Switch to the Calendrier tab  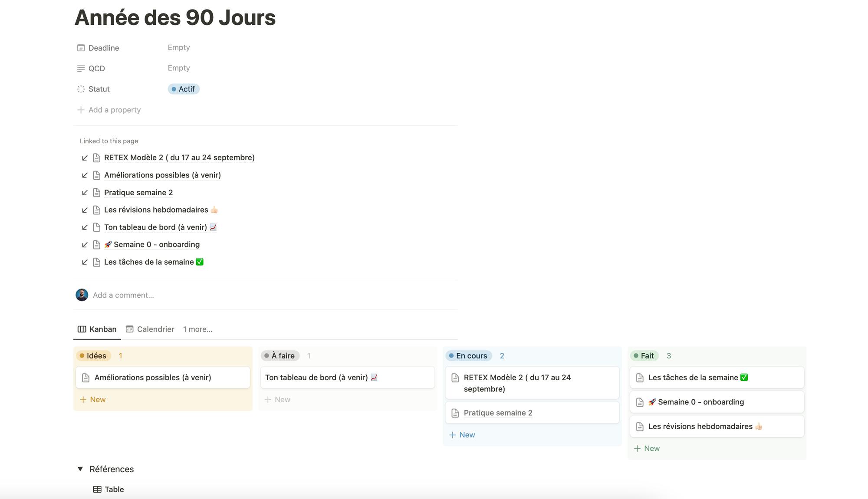tap(155, 329)
